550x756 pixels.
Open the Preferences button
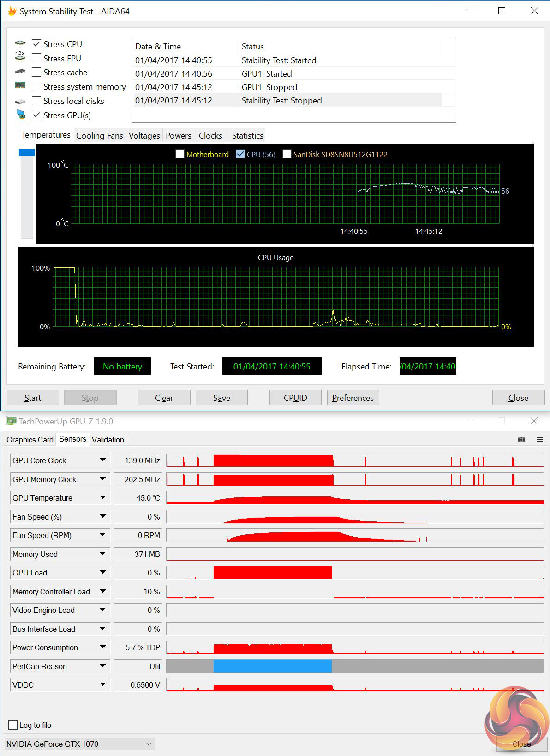(x=353, y=398)
